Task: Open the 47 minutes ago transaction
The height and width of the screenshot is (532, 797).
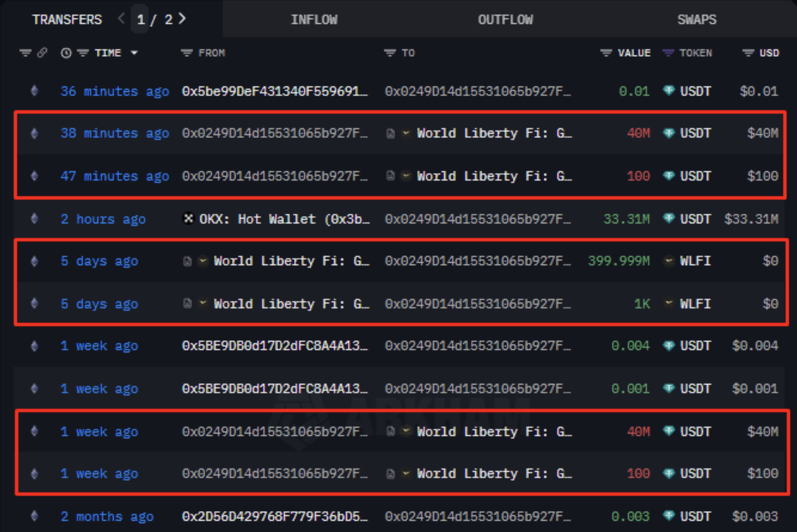Action: coord(115,176)
